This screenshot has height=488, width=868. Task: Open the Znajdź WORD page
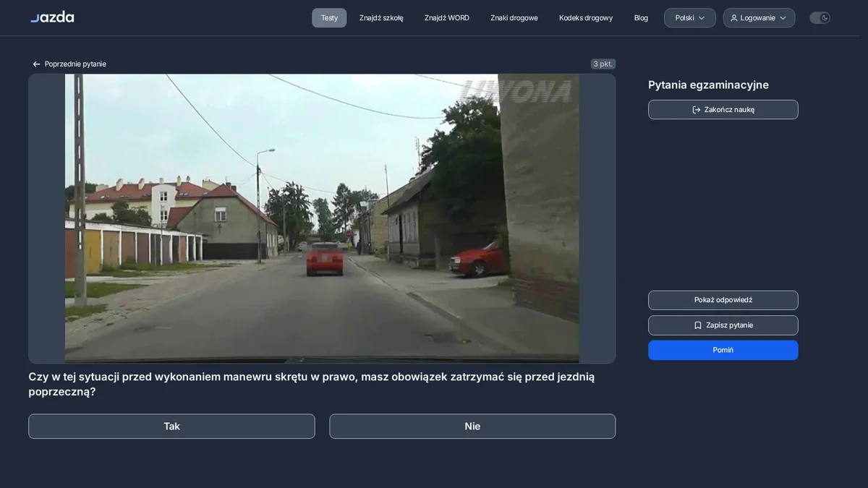pos(447,18)
